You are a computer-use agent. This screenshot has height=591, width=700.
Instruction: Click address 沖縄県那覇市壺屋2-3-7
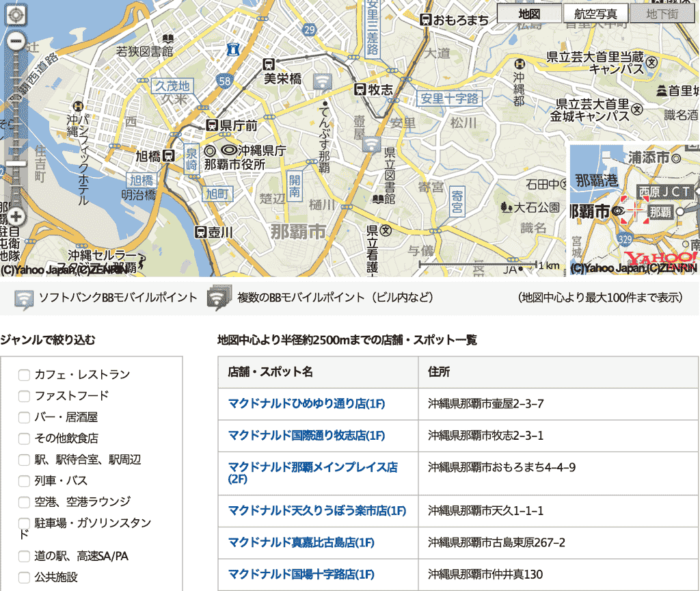pos(486,404)
